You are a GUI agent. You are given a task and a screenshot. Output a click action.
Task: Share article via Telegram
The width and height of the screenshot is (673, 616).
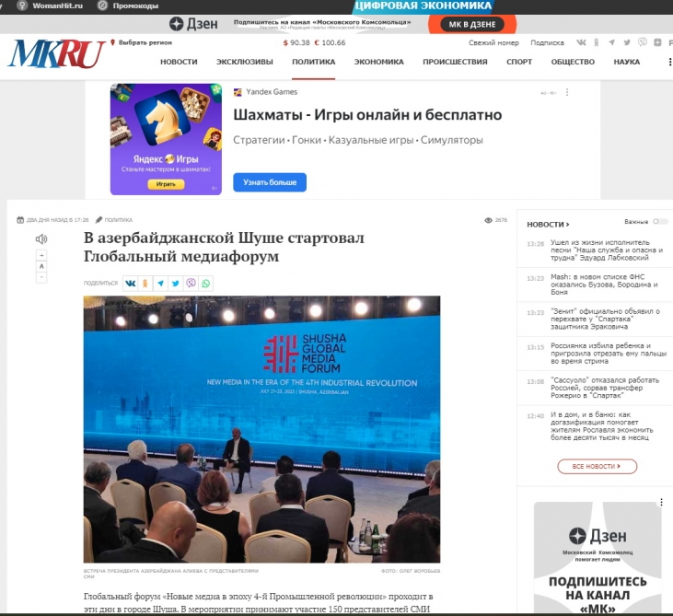click(160, 284)
